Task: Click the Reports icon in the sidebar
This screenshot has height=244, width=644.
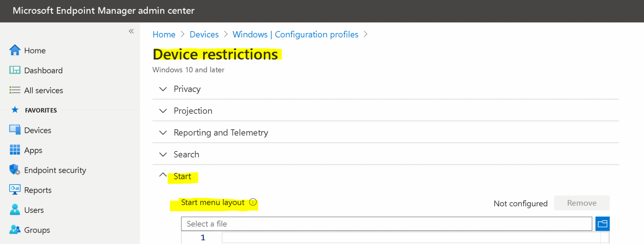Action: click(x=14, y=190)
